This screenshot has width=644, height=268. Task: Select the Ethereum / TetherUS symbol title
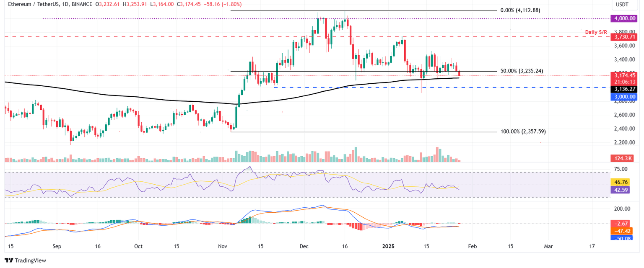pos(34,5)
